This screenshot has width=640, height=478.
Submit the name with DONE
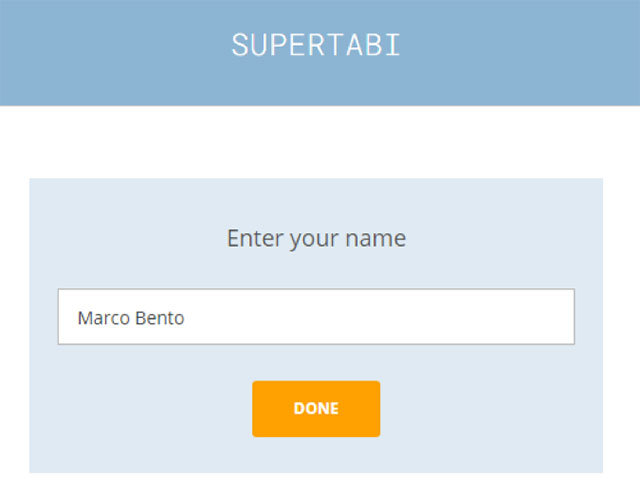(316, 408)
